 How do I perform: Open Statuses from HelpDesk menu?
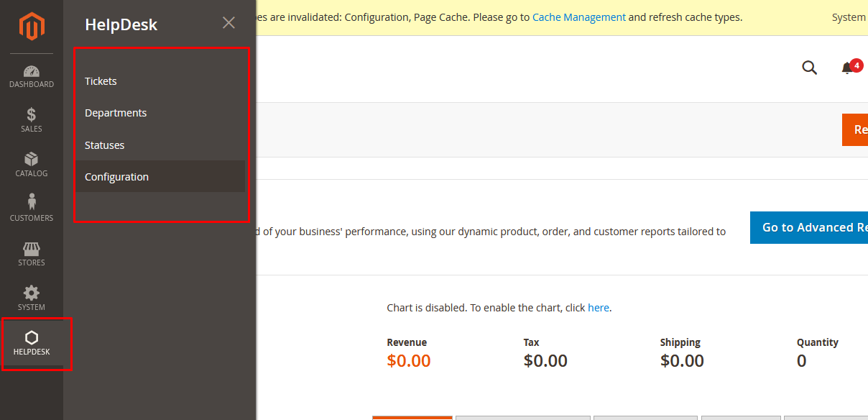click(105, 145)
